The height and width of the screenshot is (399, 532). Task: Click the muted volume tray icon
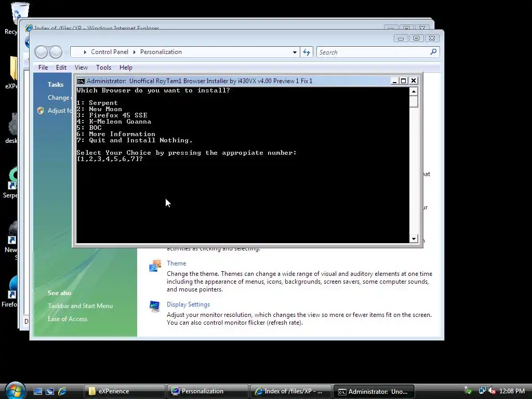click(492, 391)
